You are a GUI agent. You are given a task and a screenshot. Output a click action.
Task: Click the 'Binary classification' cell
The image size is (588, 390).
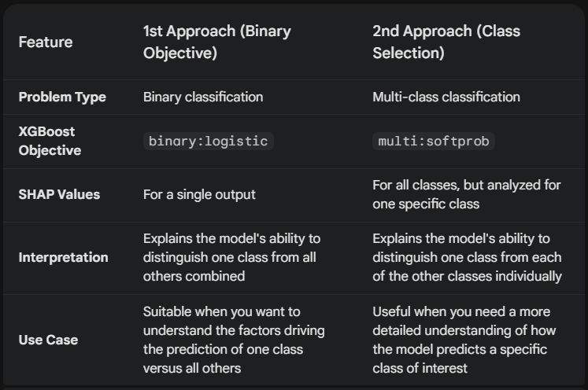[x=203, y=97]
